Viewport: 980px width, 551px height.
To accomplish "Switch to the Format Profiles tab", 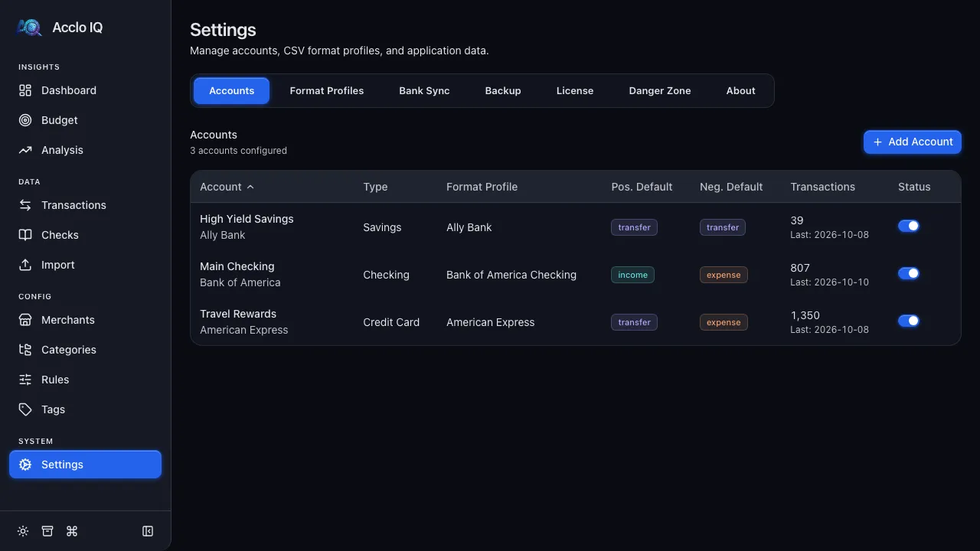I will point(327,90).
